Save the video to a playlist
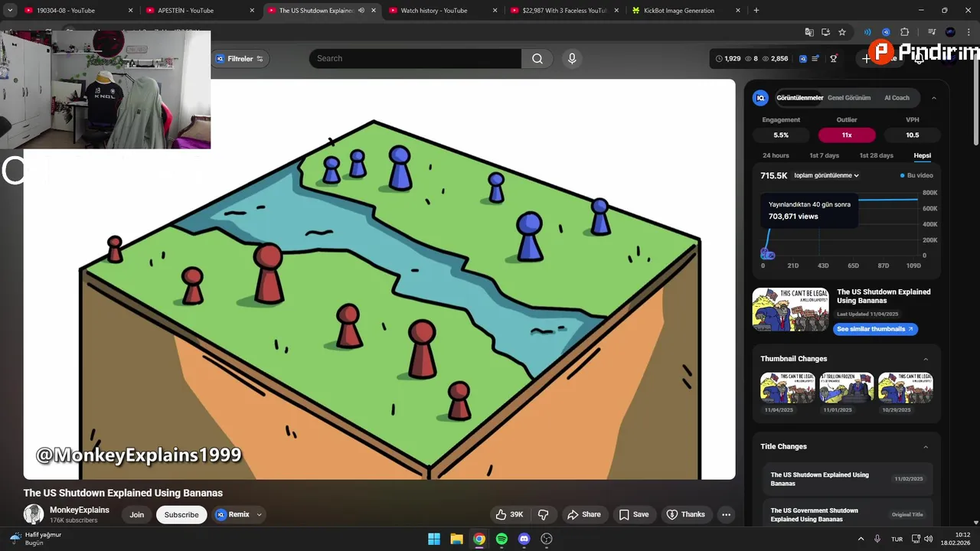The height and width of the screenshot is (551, 980). [634, 514]
